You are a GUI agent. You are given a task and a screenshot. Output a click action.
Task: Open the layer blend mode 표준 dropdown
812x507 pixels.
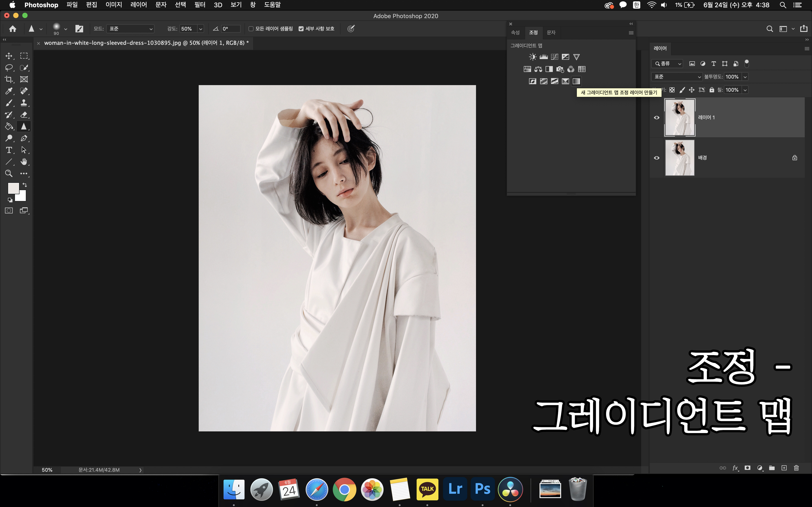click(x=677, y=77)
